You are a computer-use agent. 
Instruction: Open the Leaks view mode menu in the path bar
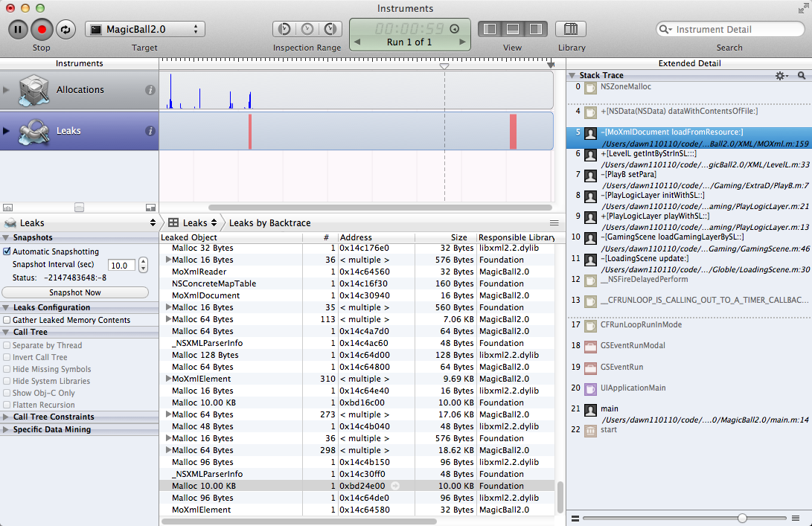[193, 222]
